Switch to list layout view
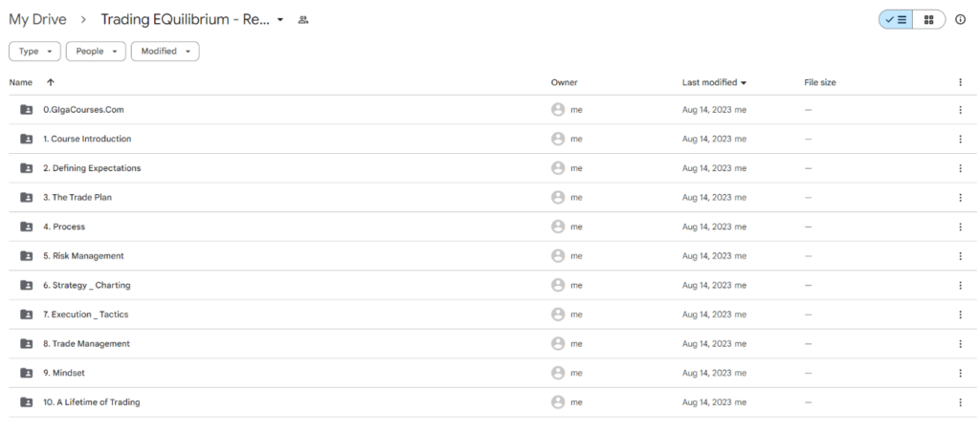 (896, 20)
